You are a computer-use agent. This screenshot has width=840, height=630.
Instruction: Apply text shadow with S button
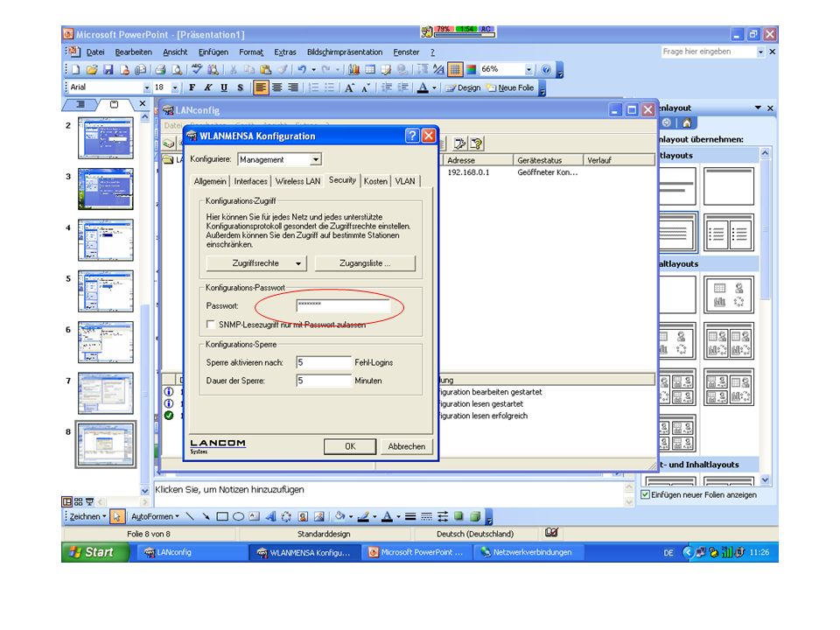click(240, 87)
